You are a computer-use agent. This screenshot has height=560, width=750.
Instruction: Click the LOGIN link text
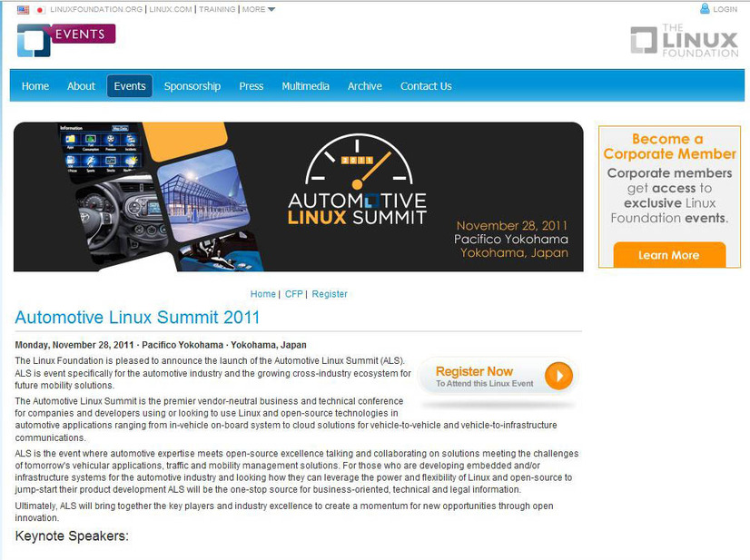pyautogui.click(x=725, y=10)
